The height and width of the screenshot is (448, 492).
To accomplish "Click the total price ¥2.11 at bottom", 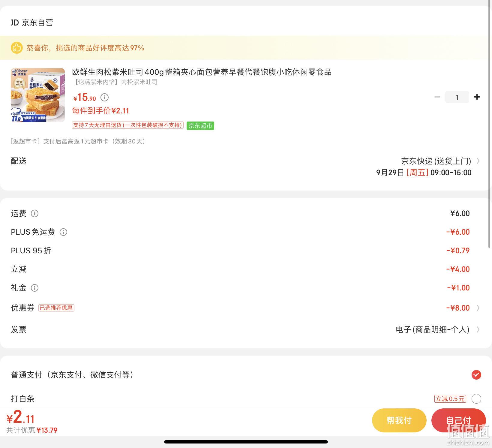I will pyautogui.click(x=21, y=417).
